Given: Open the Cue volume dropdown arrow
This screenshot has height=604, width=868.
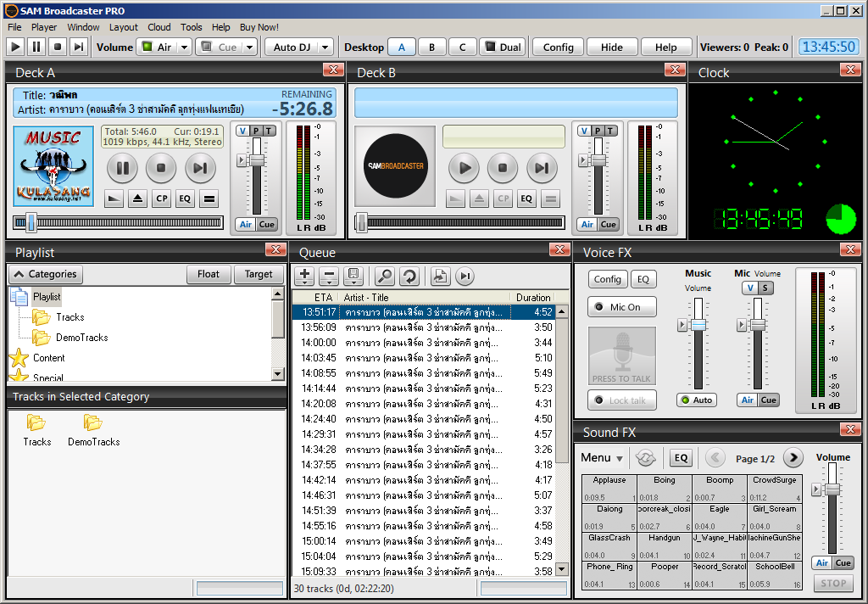Looking at the screenshot, I should (x=250, y=48).
